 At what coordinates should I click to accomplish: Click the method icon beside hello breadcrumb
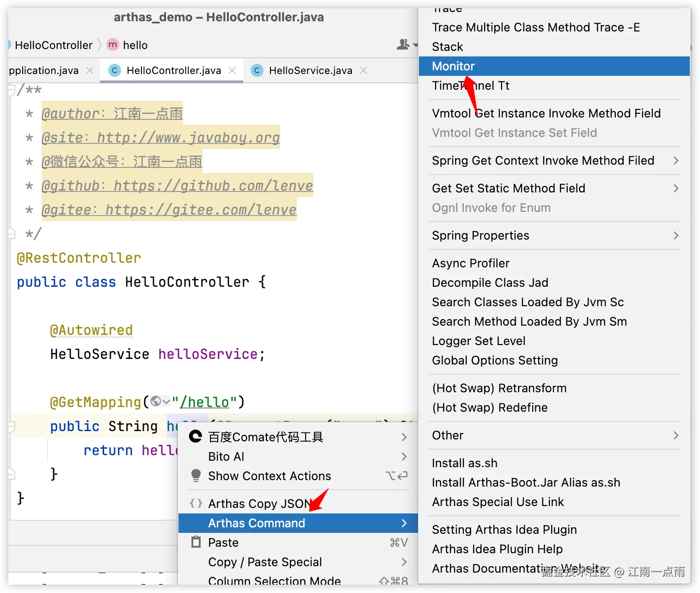tap(113, 44)
